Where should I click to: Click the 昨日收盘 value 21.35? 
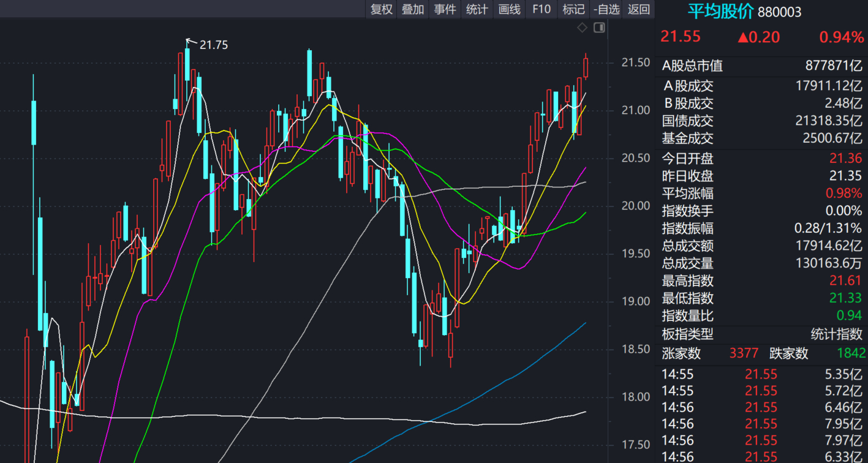pos(846,176)
